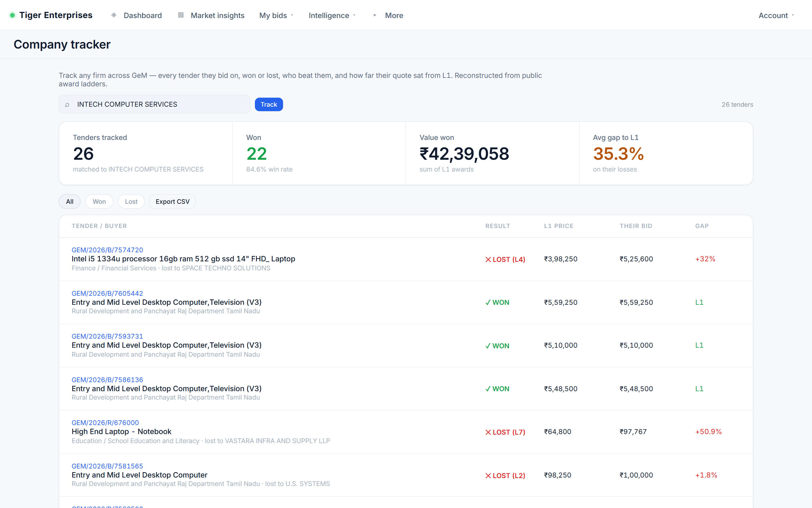Click the +50.9% gap value

tap(709, 432)
